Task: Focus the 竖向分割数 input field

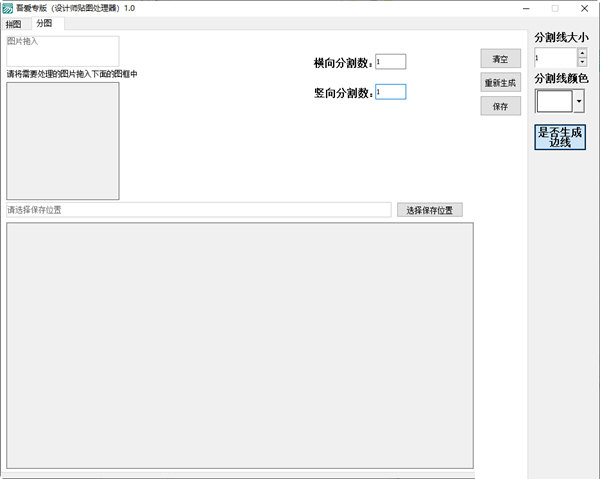Action: [x=391, y=92]
